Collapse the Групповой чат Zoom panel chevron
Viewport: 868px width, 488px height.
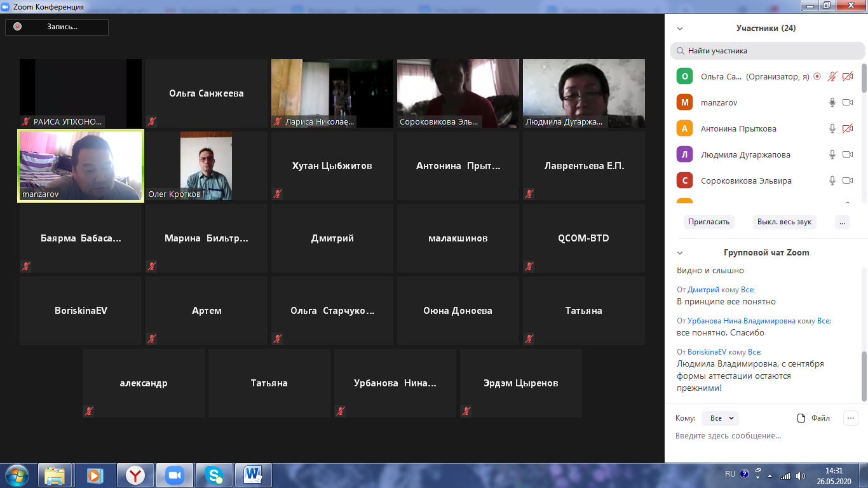pyautogui.click(x=680, y=253)
